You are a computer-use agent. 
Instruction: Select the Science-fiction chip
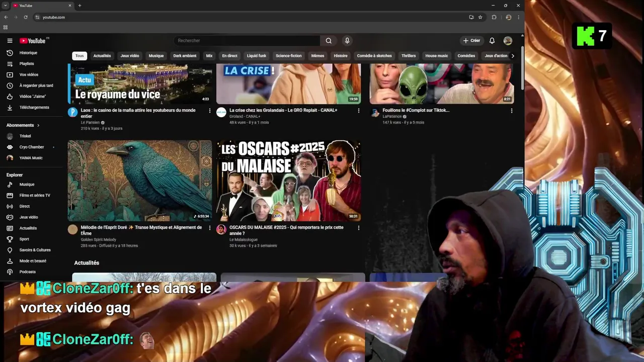(289, 56)
